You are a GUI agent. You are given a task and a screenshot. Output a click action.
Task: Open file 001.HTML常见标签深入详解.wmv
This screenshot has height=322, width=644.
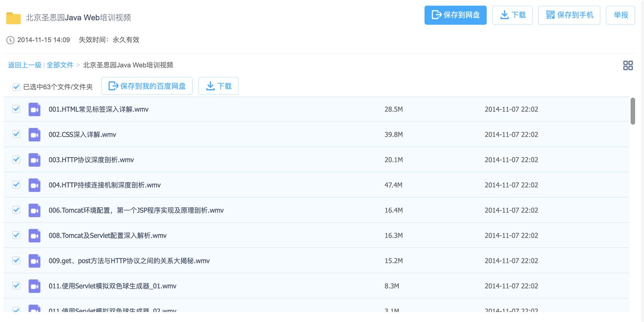pyautogui.click(x=98, y=109)
